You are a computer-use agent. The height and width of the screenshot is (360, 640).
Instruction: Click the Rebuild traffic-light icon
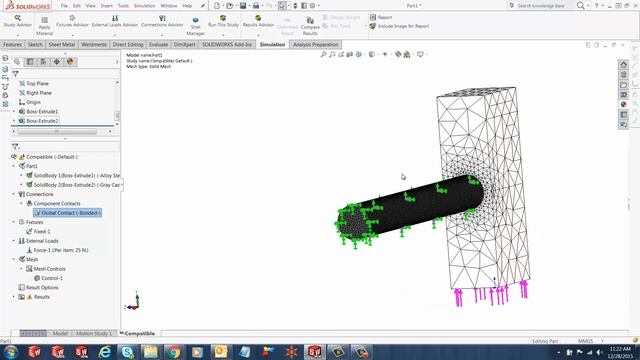tap(295, 6)
